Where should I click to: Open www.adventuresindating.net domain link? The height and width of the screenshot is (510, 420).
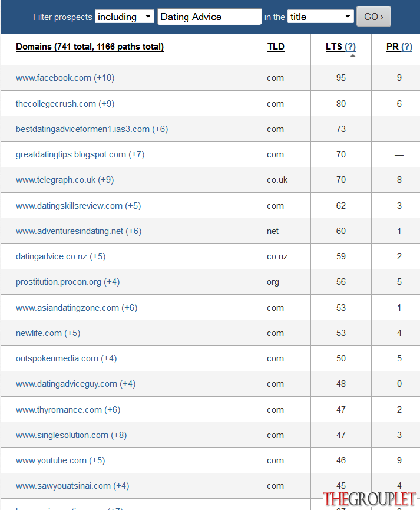tap(79, 231)
